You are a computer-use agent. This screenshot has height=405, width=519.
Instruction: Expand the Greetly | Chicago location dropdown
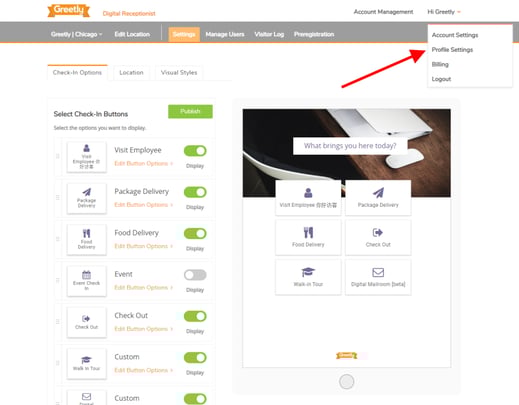click(76, 34)
